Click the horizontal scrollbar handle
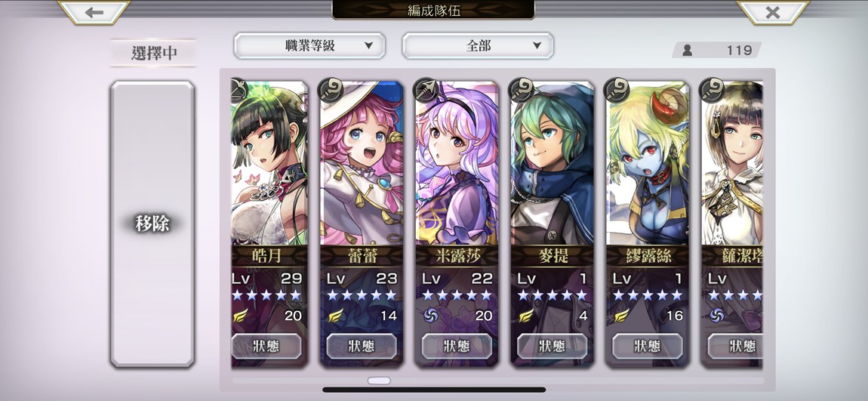Viewport: 868px width, 401px height. 379,381
